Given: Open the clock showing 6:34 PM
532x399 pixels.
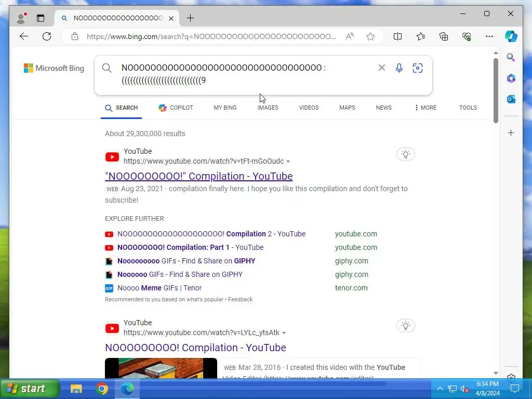Looking at the screenshot, I should [487, 389].
